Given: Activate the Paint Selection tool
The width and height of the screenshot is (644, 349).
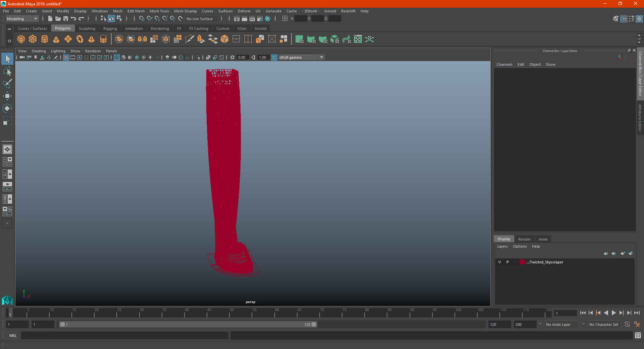Looking at the screenshot, I should pos(7,84).
